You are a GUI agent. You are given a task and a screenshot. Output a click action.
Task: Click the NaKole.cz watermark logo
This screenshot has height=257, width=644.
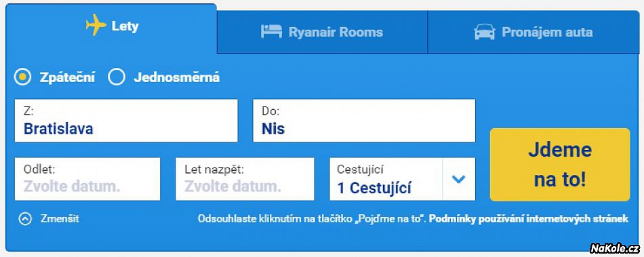click(615, 248)
